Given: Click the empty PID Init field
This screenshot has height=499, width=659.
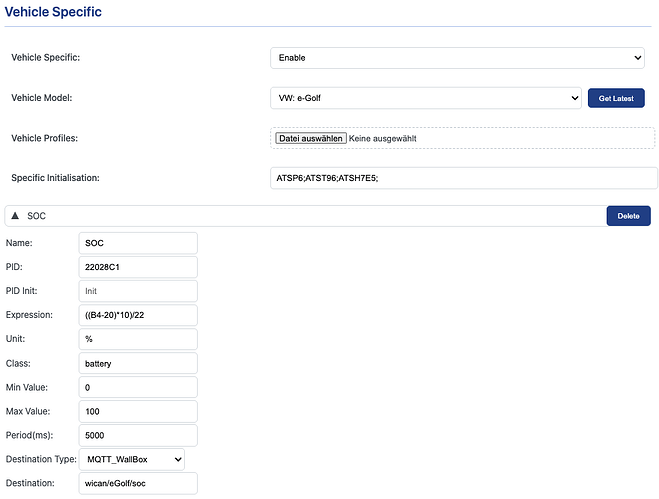Looking at the screenshot, I should tap(137, 291).
